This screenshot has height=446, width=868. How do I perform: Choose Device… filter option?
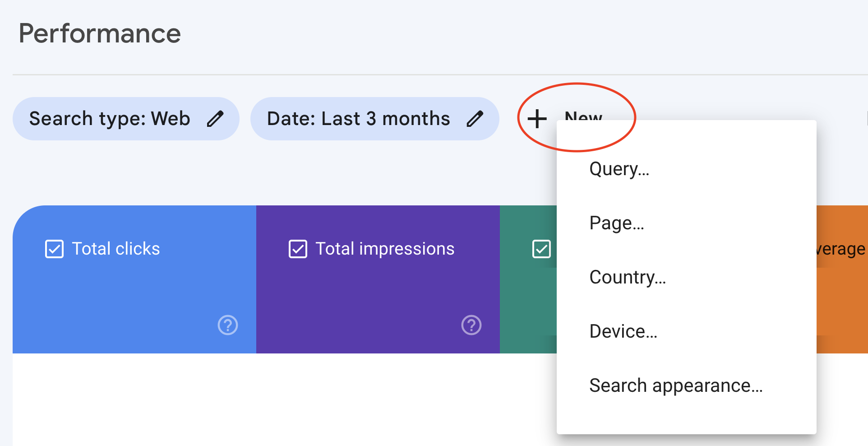[686, 332]
